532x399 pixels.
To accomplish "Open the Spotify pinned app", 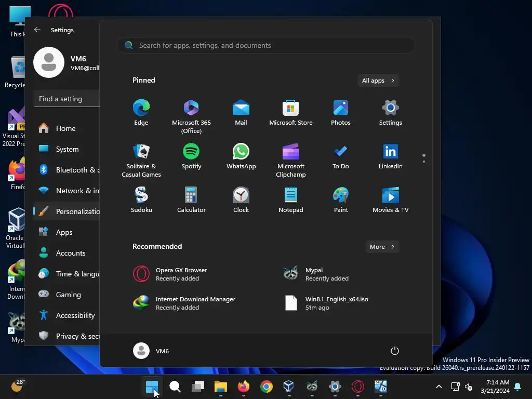I will click(191, 156).
